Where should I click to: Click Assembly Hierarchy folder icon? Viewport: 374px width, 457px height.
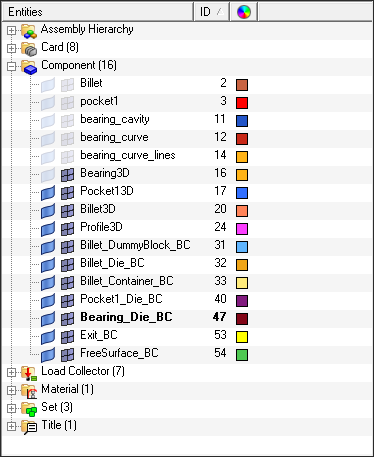(x=29, y=31)
